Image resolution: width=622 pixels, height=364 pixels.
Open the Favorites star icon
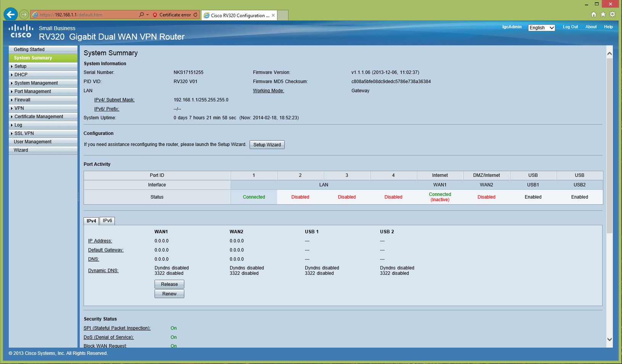pos(603,14)
